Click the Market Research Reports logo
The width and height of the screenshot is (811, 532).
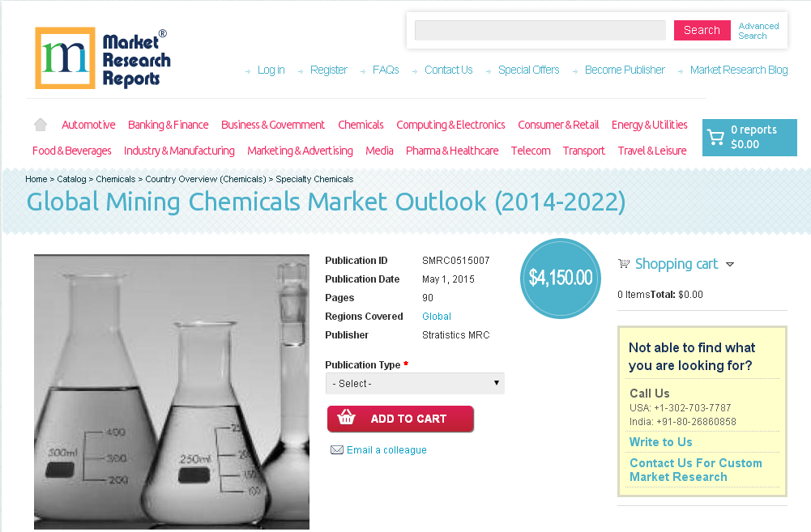pyautogui.click(x=101, y=57)
